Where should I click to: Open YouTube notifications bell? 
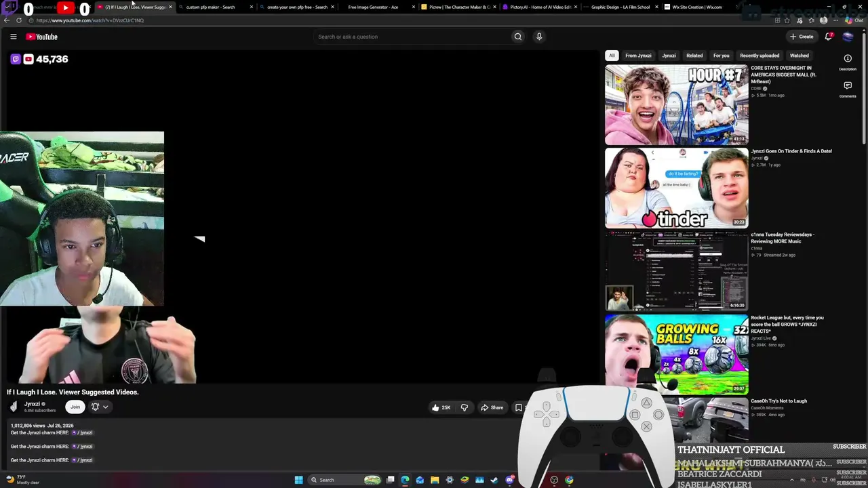[829, 37]
